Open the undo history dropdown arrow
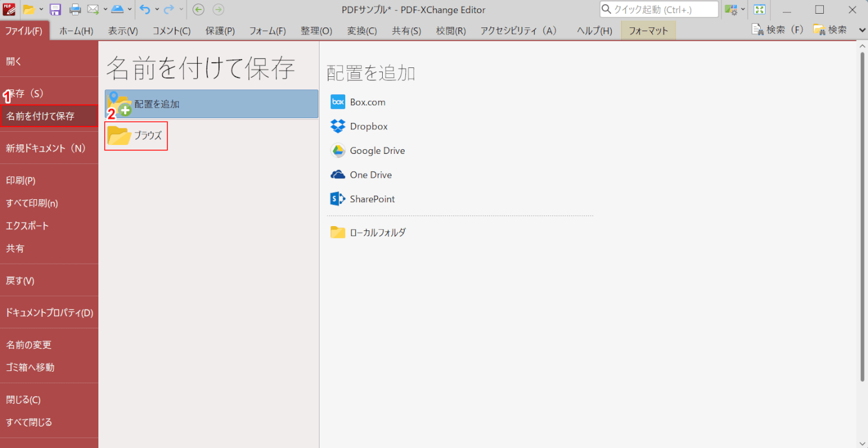This screenshot has width=868, height=448. click(x=157, y=10)
